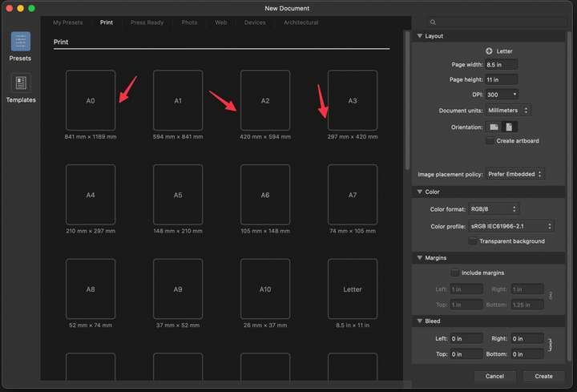This screenshot has width=577, height=392.
Task: Click the settings panel scrollbar
Action: click(569, 196)
